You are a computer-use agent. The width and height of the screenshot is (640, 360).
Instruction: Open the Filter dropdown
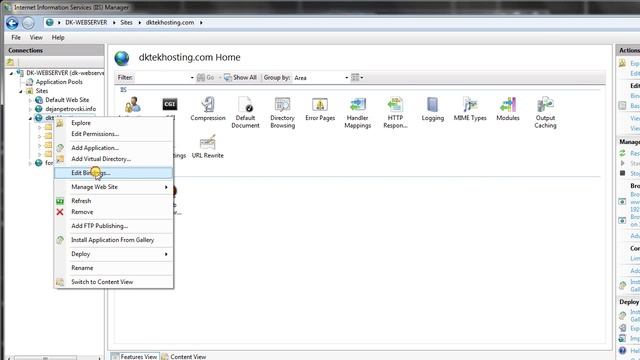coord(192,78)
